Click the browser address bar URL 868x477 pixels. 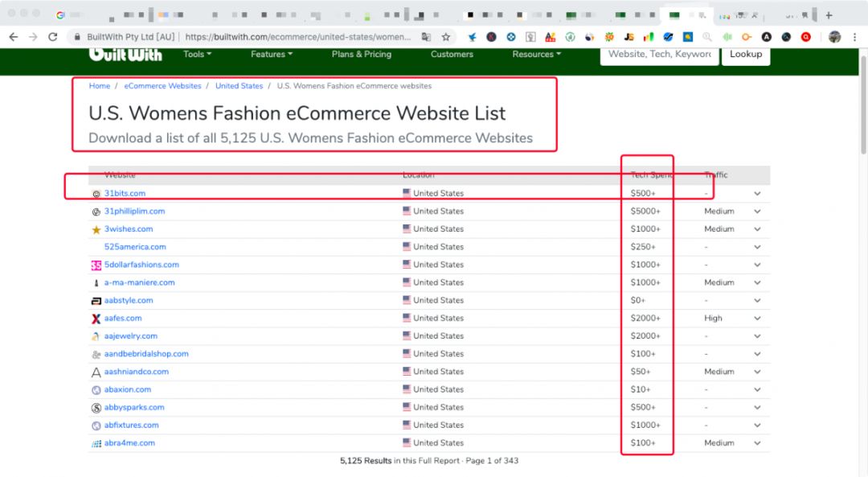tap(298, 37)
